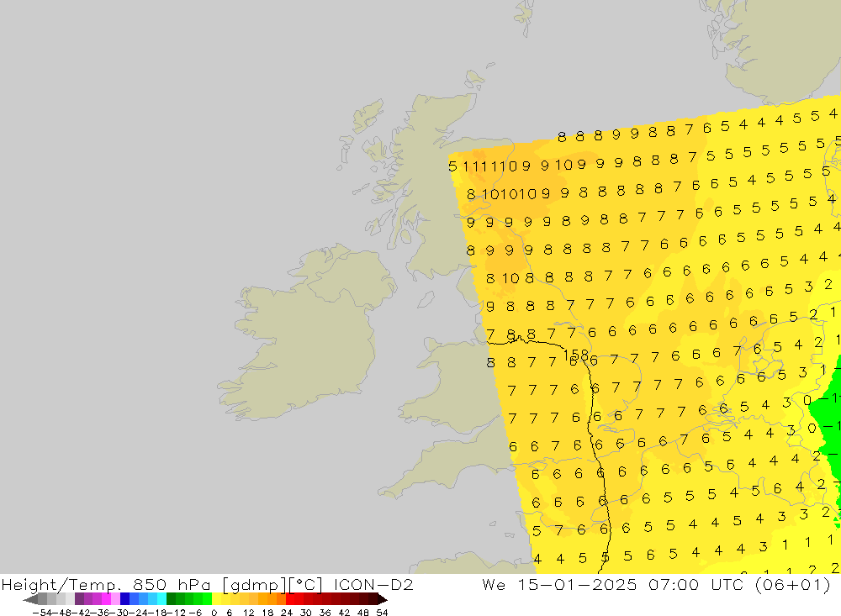841x616 pixels.
Task: Select the 'ICON-D2' model name text
Action: coord(373,584)
